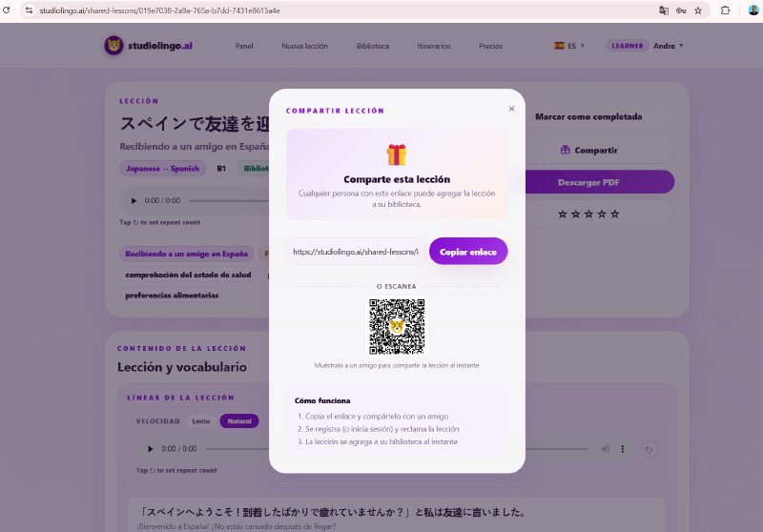Mute the lower audio player volume

605,449
